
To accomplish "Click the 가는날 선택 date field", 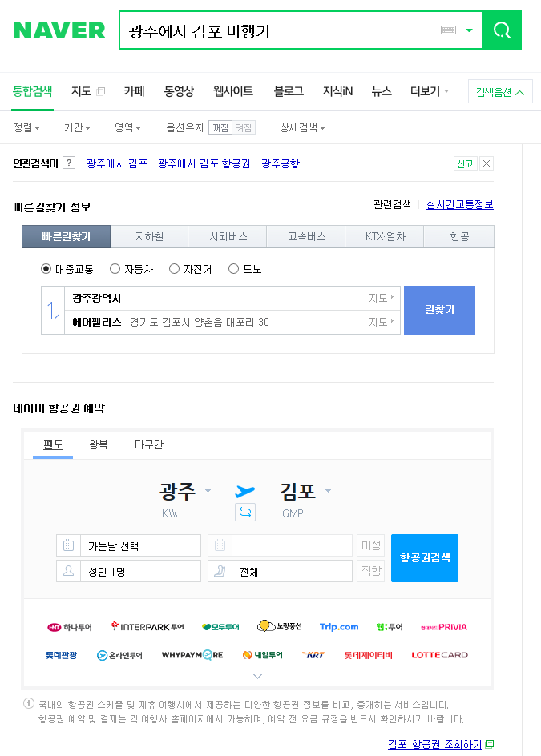I will [x=140, y=546].
